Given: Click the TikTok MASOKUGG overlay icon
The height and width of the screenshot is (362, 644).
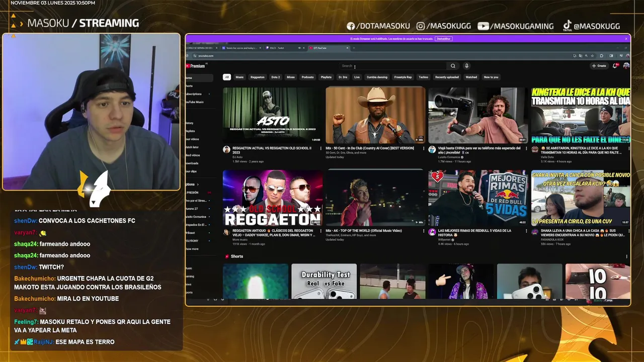Looking at the screenshot, I should (x=567, y=26).
